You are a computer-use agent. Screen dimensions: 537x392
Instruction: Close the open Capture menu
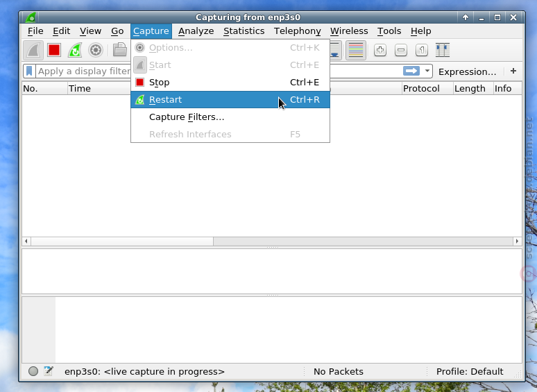[151, 31]
